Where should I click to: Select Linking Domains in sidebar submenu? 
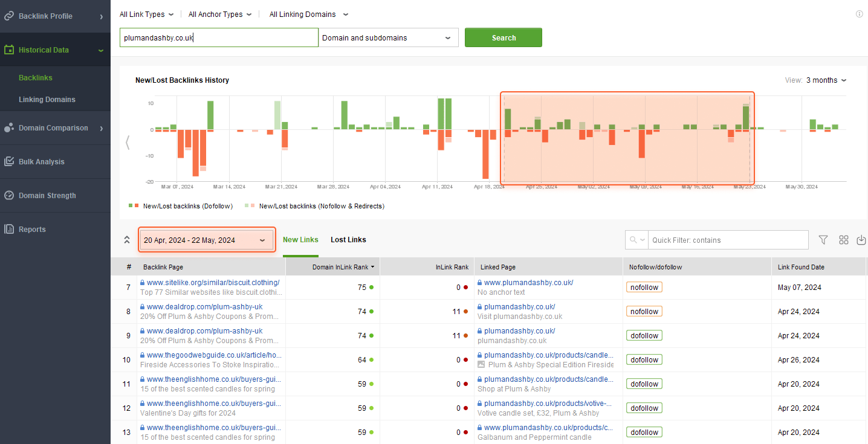pos(47,100)
